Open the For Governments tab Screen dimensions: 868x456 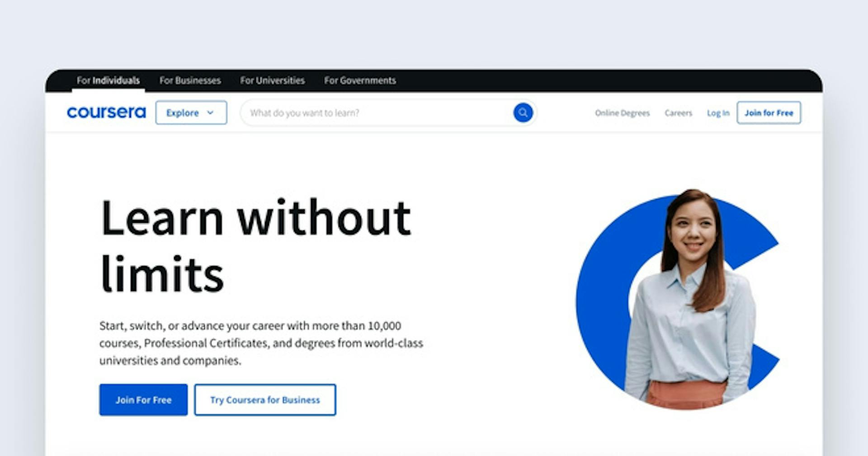coord(360,80)
